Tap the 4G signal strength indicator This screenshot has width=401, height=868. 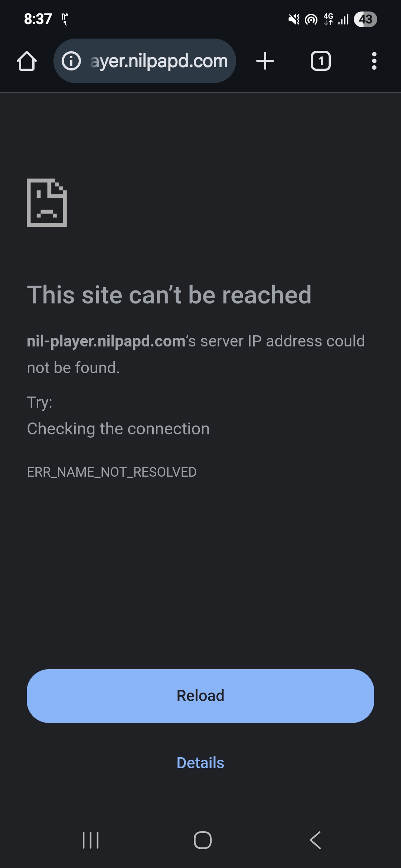point(336,19)
